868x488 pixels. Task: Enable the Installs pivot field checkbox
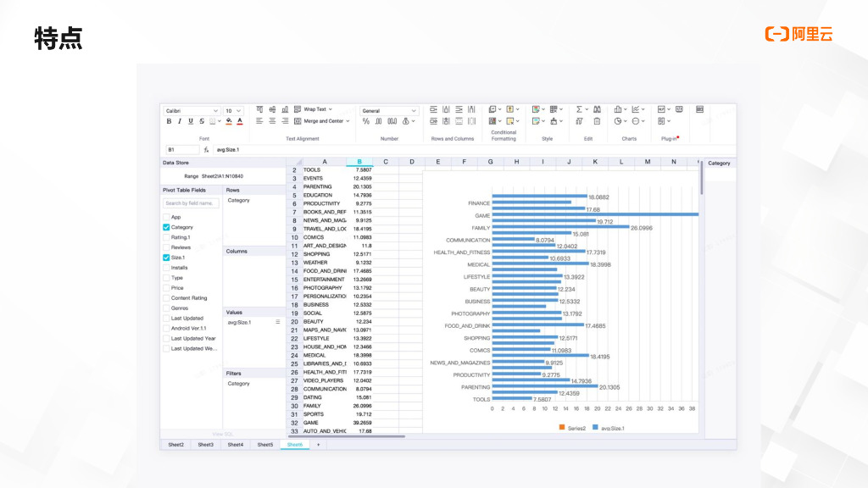166,268
